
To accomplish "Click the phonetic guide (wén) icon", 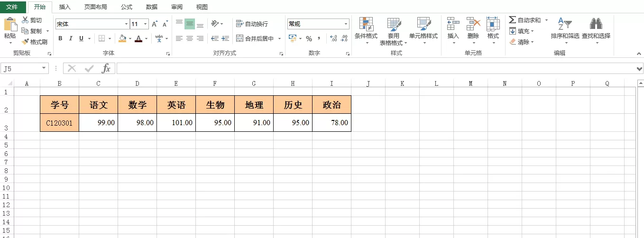I will pyautogui.click(x=159, y=38).
